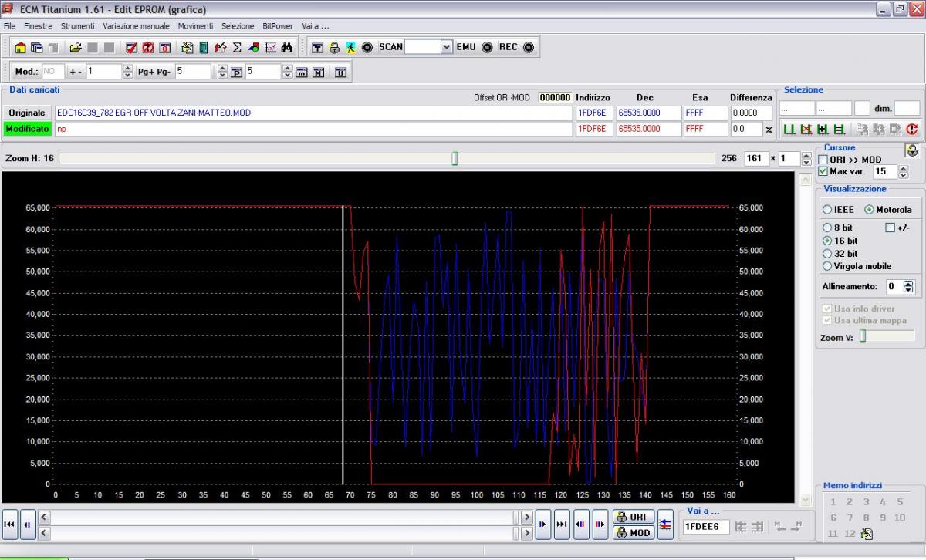Enable the ORI >> MOD checkbox
The image size is (926, 560).
[x=823, y=160]
